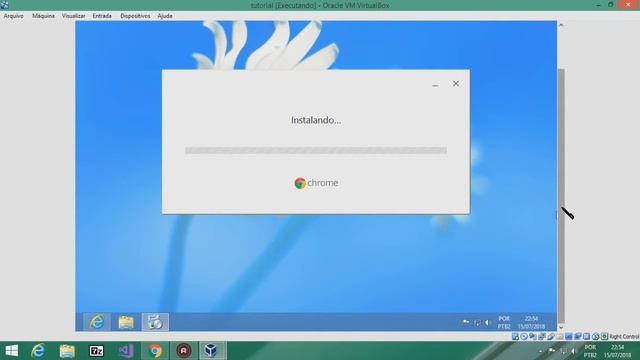Click the VirtualBox shared folders status icon
640x360 pixels.
(559, 336)
